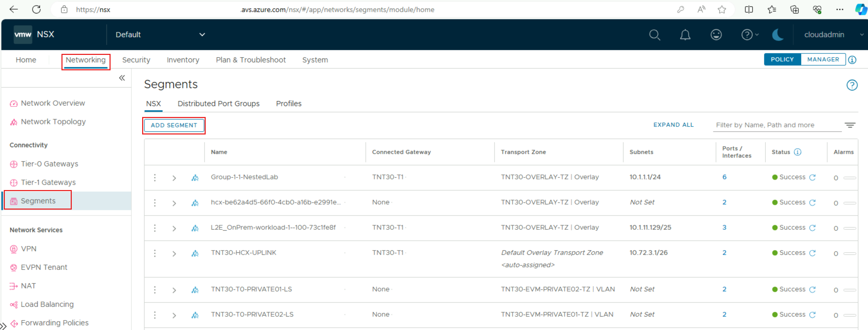Expand the hcx-be62a4d5 segment row

[x=174, y=203]
